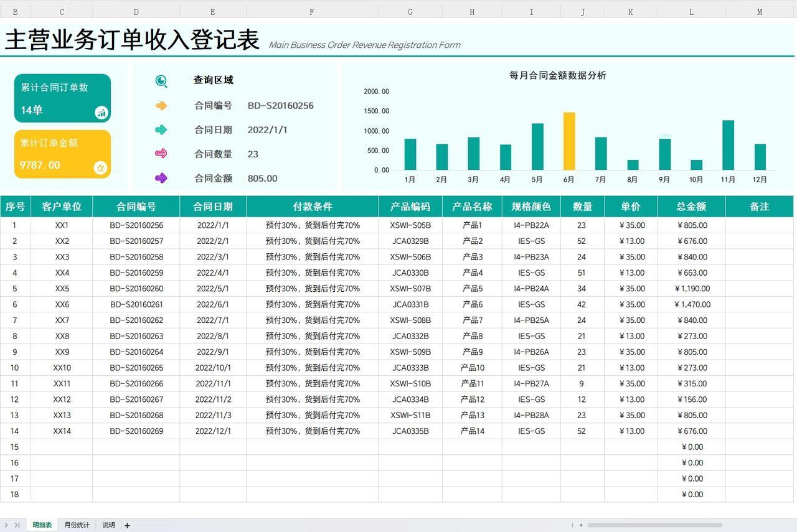Select quantity cell 9 in row 11
The height and width of the screenshot is (532, 797).
pyautogui.click(x=582, y=384)
